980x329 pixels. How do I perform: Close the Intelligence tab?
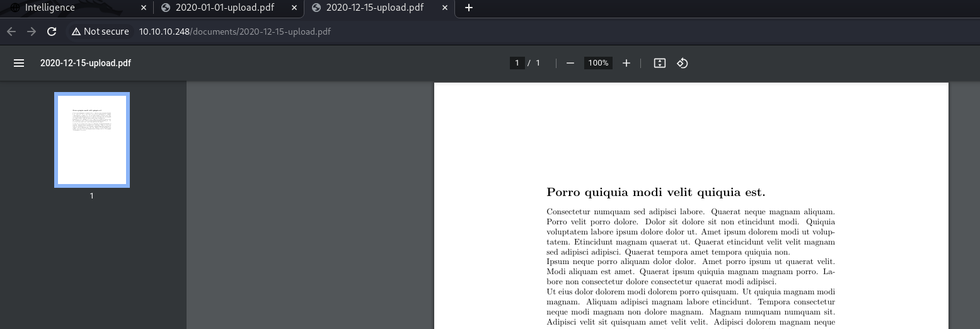tap(144, 8)
